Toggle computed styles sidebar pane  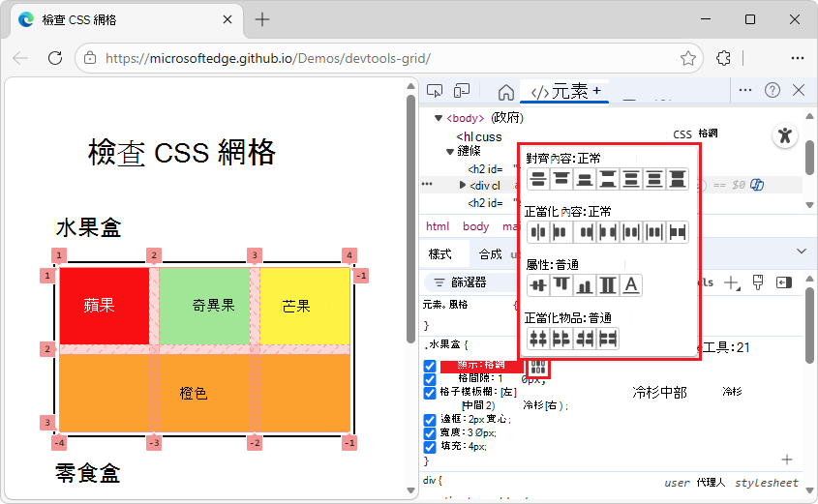tap(784, 282)
